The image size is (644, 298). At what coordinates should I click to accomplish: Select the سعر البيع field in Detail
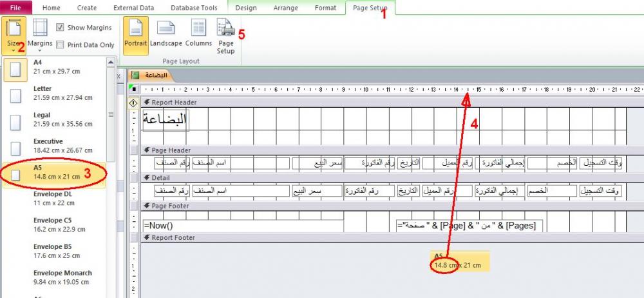coord(317,190)
